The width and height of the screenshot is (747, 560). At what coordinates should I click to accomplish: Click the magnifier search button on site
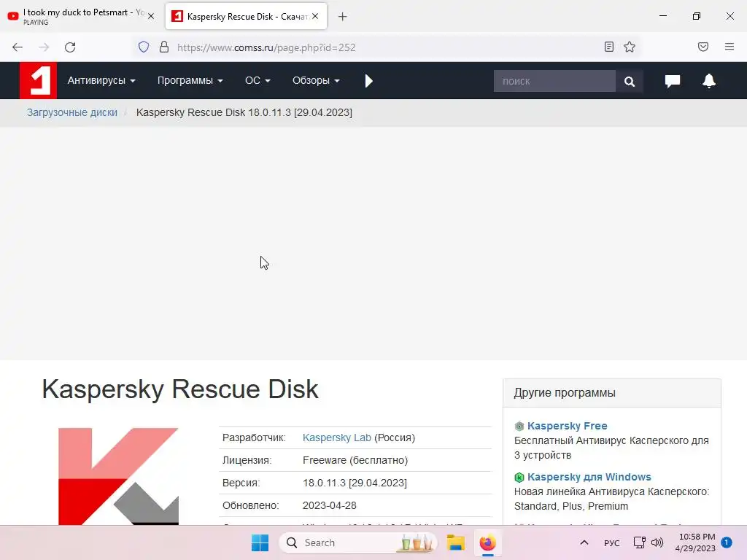pyautogui.click(x=630, y=82)
